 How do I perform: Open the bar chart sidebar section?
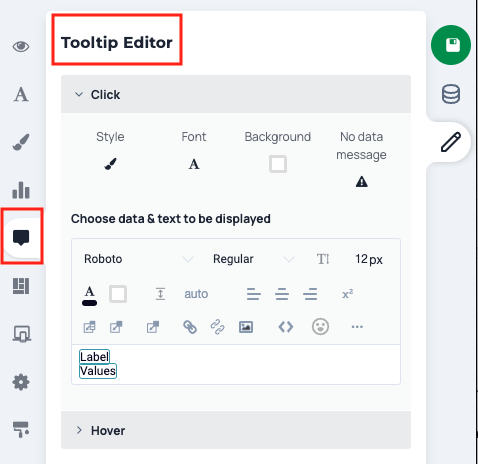(21, 190)
